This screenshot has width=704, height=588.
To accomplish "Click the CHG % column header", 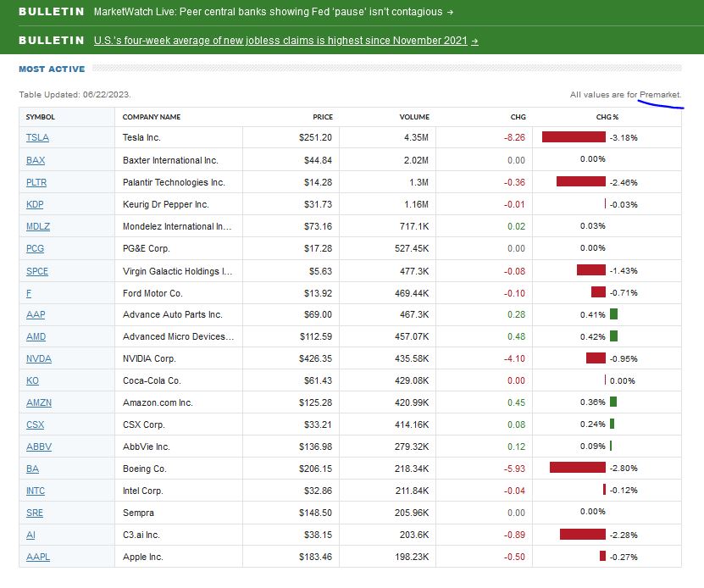I will click(x=607, y=117).
